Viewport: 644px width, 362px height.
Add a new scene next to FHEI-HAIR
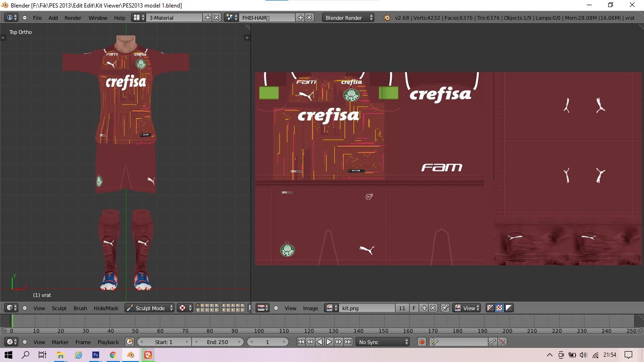(x=300, y=17)
